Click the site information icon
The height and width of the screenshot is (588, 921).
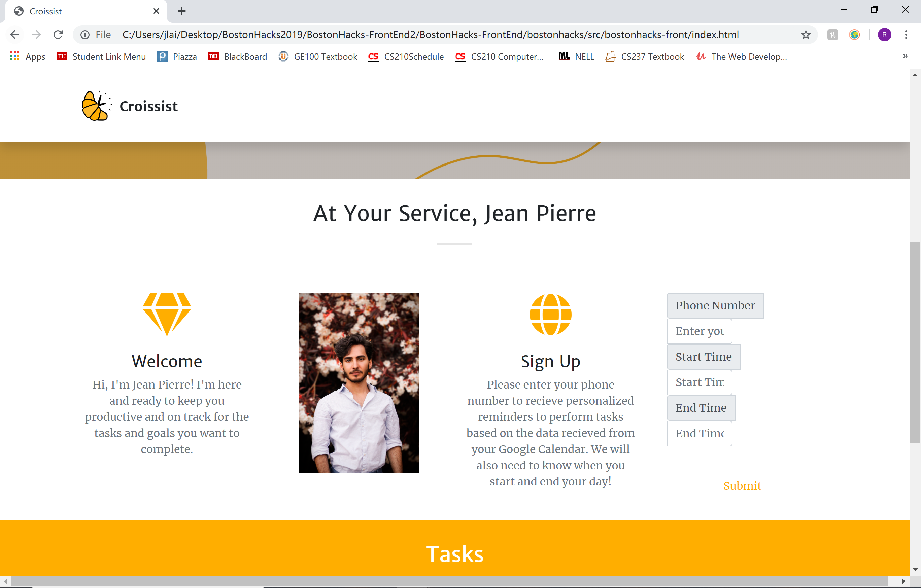pyautogui.click(x=85, y=35)
